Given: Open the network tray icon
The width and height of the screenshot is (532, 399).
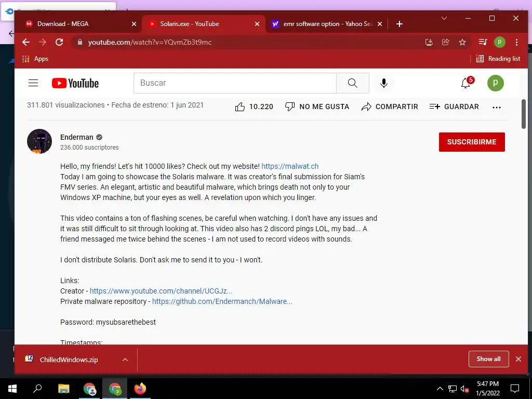Looking at the screenshot, I should coord(453,389).
